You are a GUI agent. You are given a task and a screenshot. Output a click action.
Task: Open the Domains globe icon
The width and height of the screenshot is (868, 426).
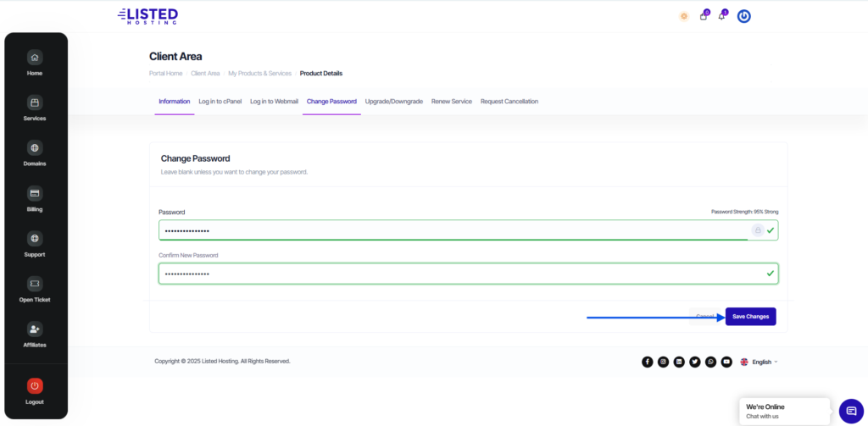point(35,148)
